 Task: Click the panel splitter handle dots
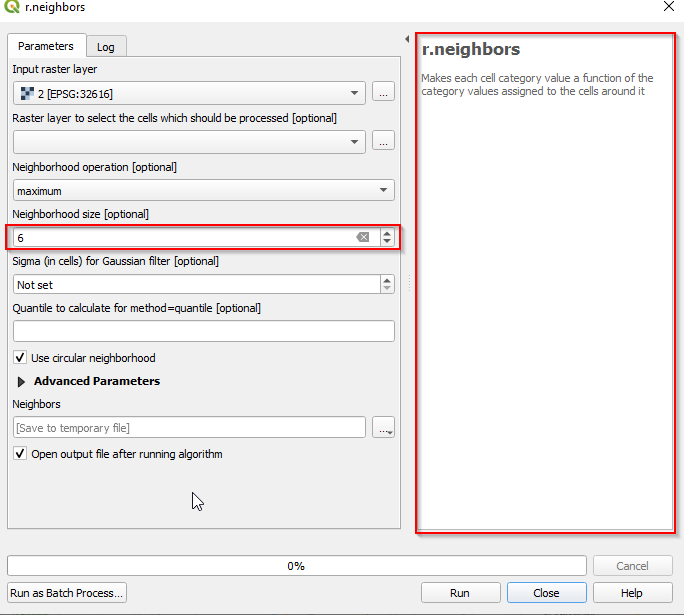click(409, 283)
